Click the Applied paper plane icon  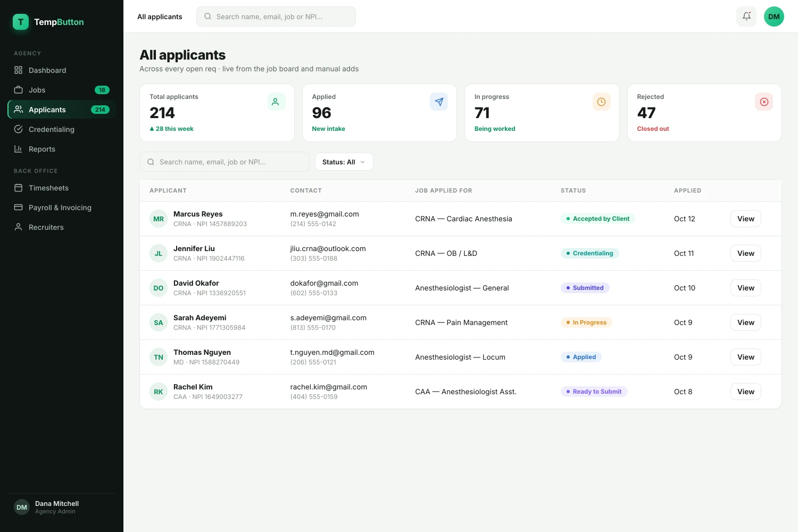439,102
